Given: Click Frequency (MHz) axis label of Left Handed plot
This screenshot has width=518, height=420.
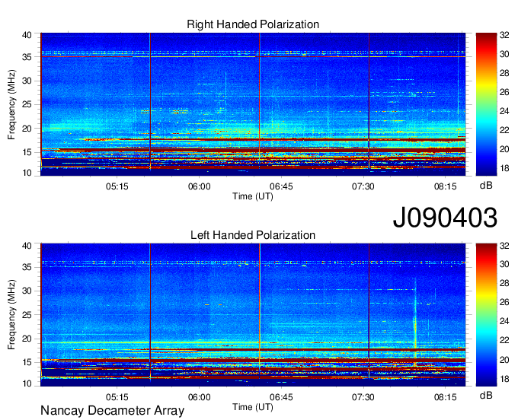Looking at the screenshot, I should pyautogui.click(x=11, y=315).
